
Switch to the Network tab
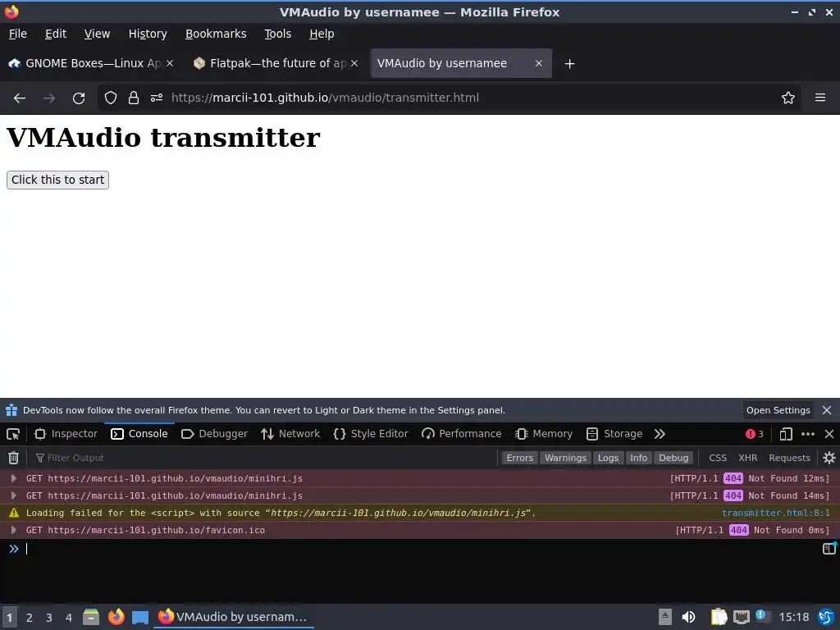pos(290,434)
